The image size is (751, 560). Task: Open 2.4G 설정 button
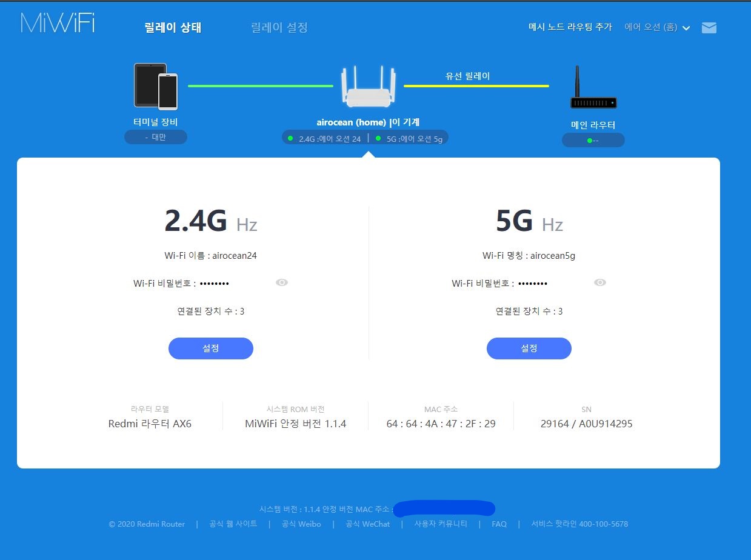[211, 348]
